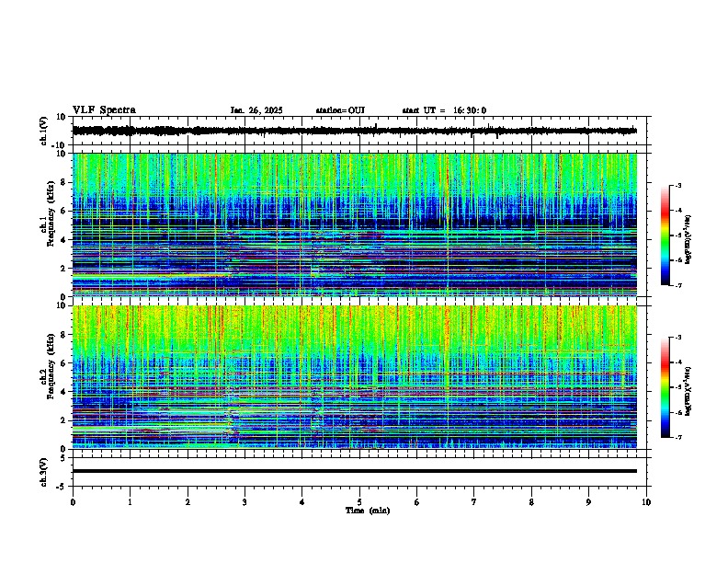Click the "-3" label on ch.1 color bar
728x563 pixels.
(x=677, y=186)
